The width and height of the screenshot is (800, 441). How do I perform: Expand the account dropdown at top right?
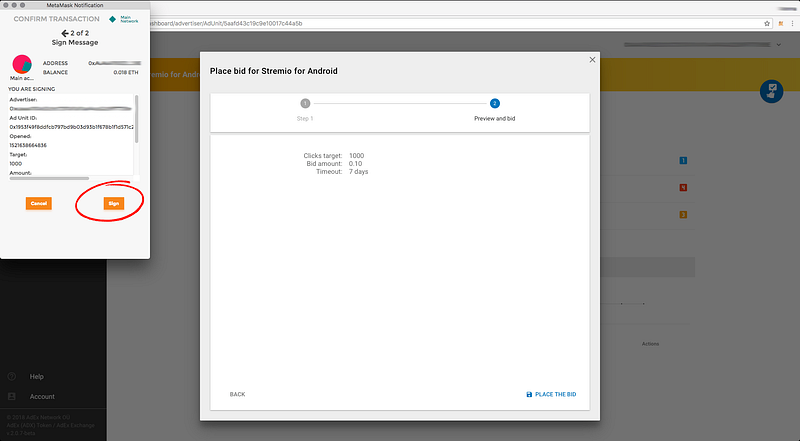(779, 45)
